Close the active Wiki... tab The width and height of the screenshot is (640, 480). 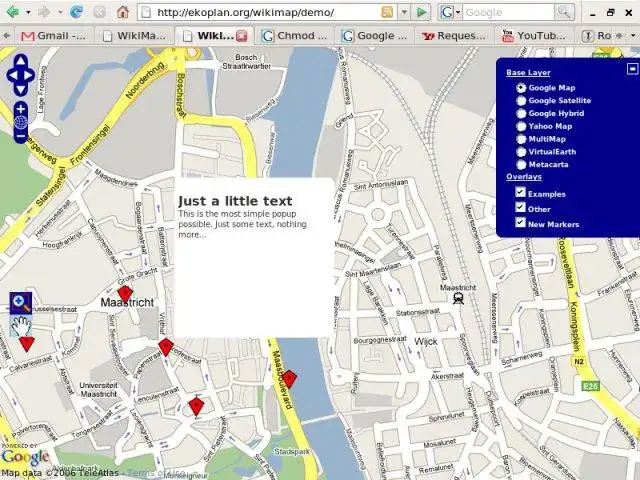click(242, 36)
